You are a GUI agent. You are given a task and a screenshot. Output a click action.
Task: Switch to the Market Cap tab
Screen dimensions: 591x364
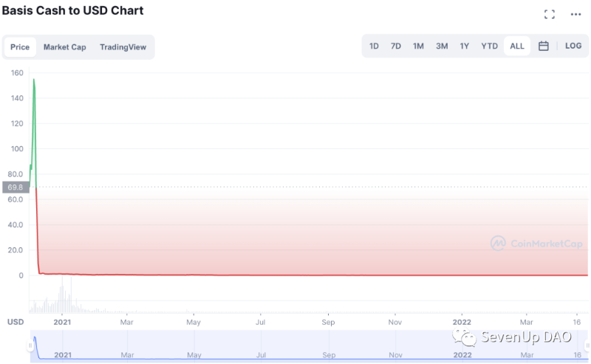coord(64,47)
